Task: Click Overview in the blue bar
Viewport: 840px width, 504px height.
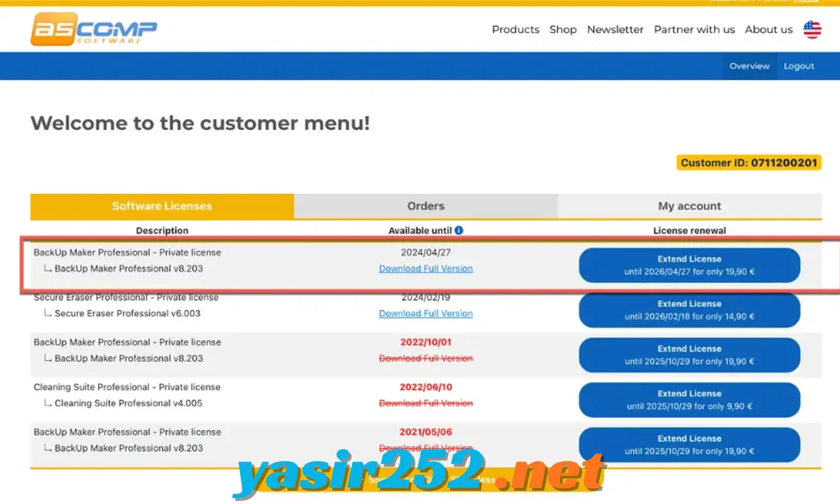Action: (750, 66)
